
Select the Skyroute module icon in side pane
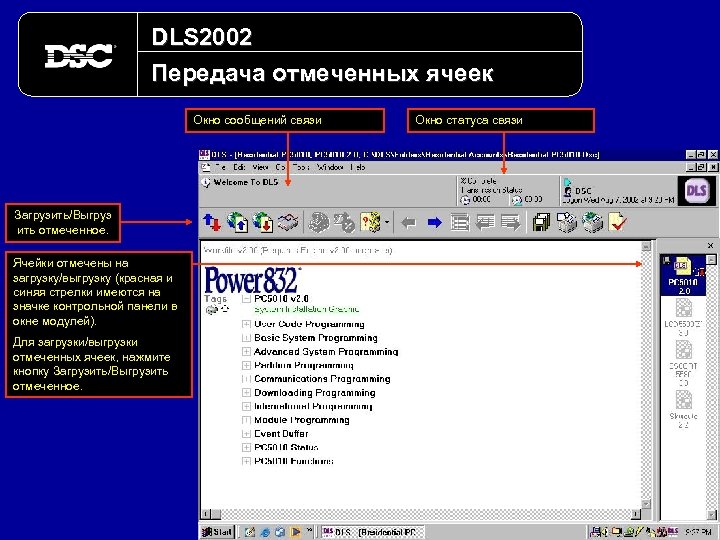[x=683, y=410]
